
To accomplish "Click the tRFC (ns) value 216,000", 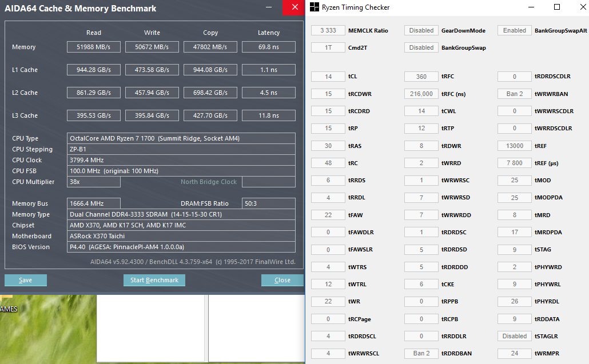I will (x=421, y=94).
